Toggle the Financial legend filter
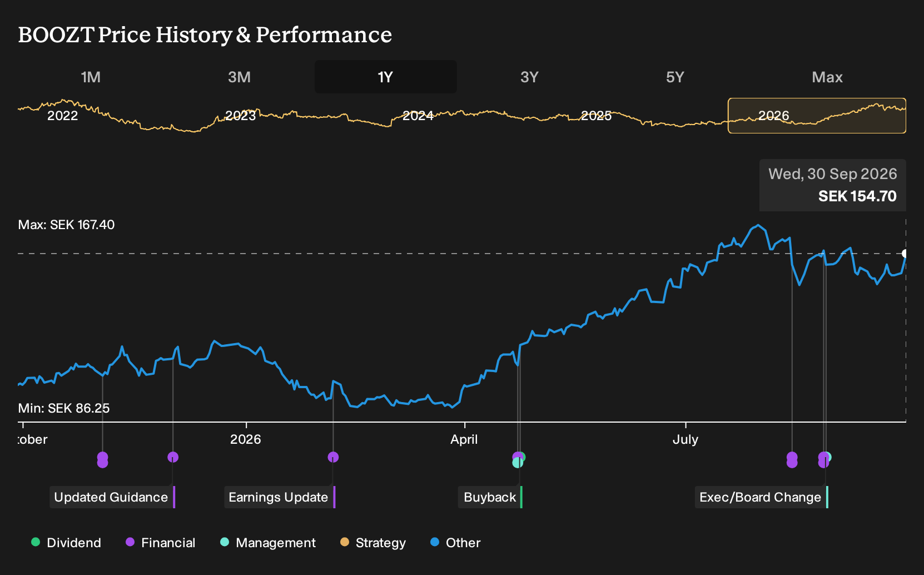Screen dimensions: 924x575 tap(160, 543)
